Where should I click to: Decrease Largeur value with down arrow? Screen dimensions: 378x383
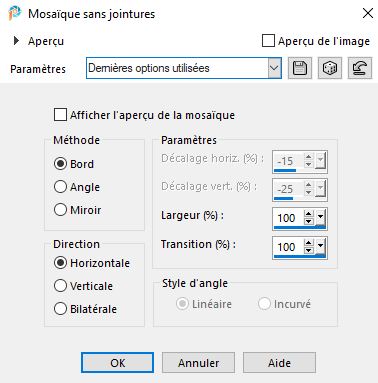pos(309,221)
